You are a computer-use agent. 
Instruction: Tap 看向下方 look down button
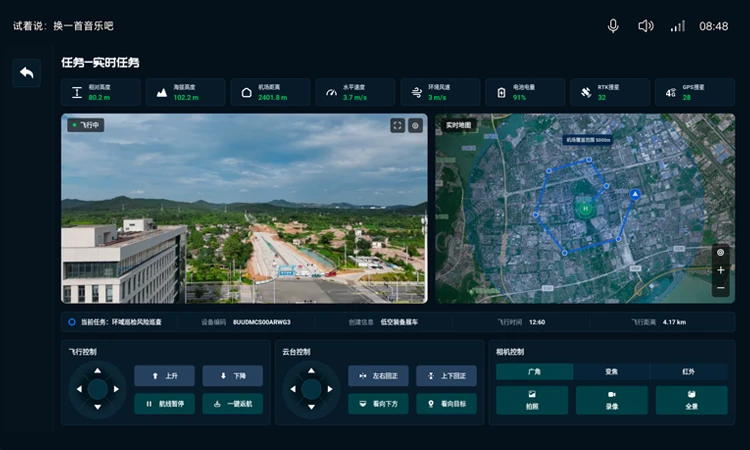[x=378, y=404]
